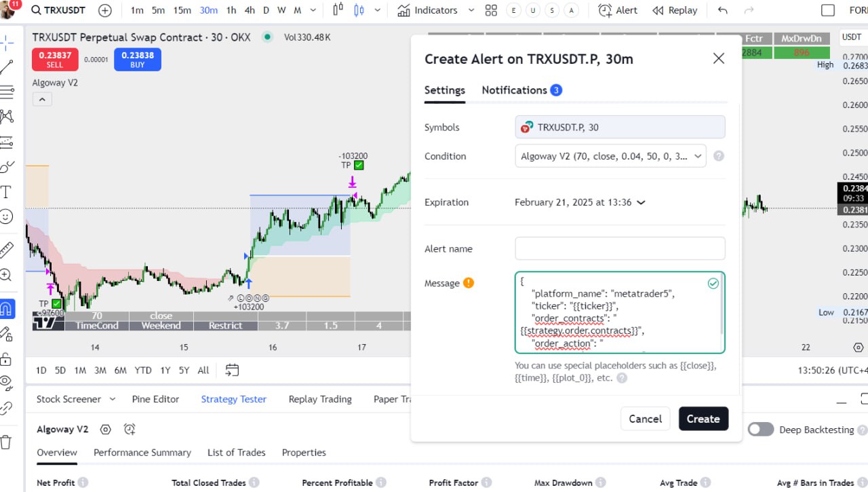This screenshot has width=868, height=492.
Task: Toggle magnet mode in left toolbar
Action: (7, 309)
